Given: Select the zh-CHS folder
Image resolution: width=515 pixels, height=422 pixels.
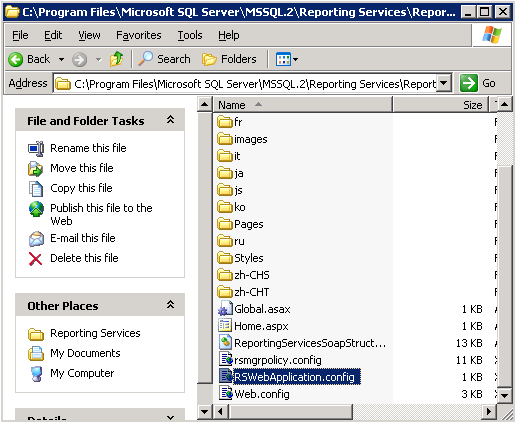Looking at the screenshot, I should [243, 275].
